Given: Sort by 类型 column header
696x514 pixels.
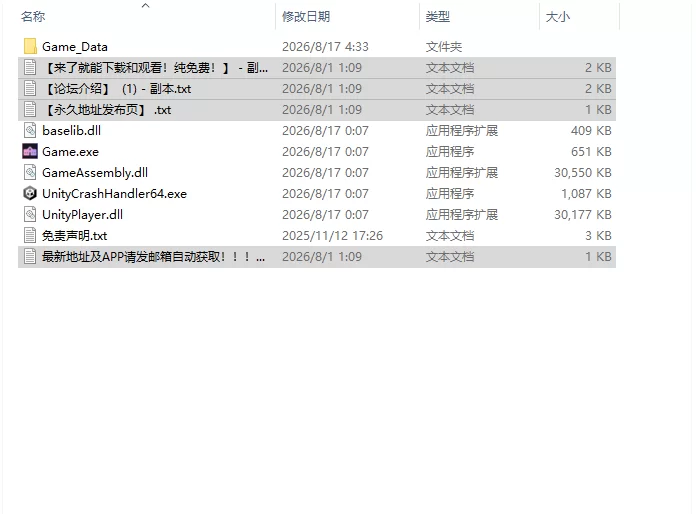Looking at the screenshot, I should point(438,17).
